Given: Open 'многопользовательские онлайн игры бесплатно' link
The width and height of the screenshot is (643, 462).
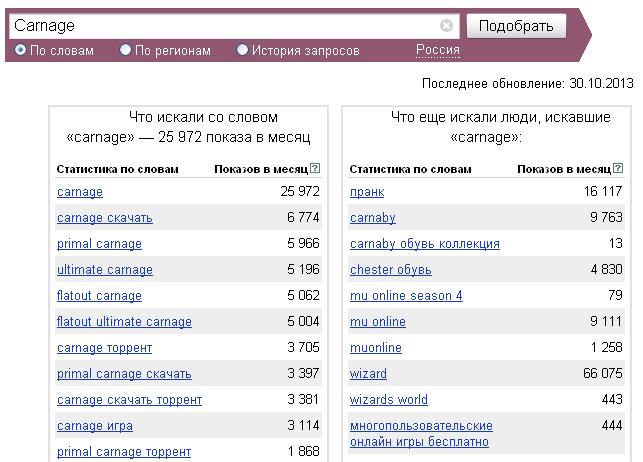Looking at the screenshot, I should [x=421, y=433].
